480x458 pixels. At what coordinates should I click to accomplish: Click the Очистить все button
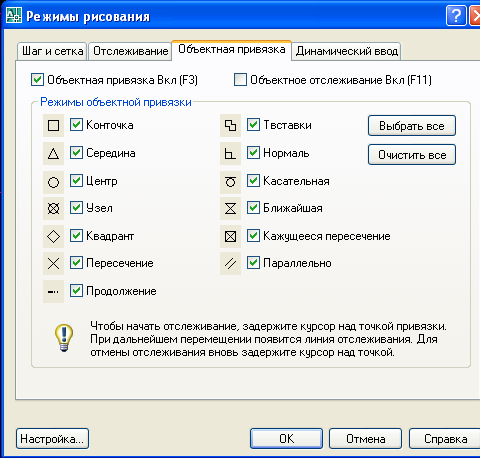coord(412,155)
